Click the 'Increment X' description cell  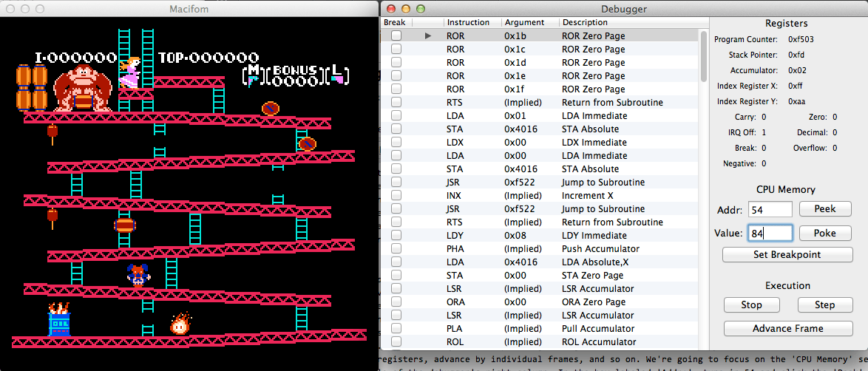point(586,195)
